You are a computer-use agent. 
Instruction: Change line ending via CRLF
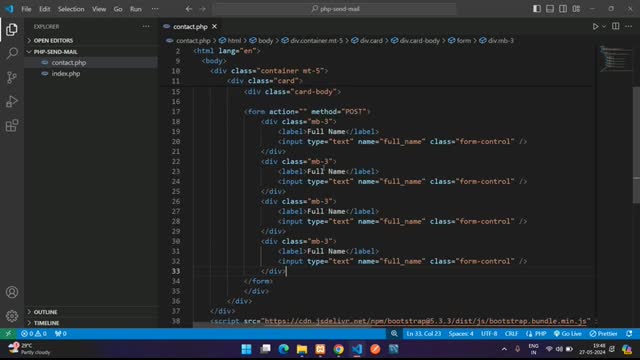(511, 333)
